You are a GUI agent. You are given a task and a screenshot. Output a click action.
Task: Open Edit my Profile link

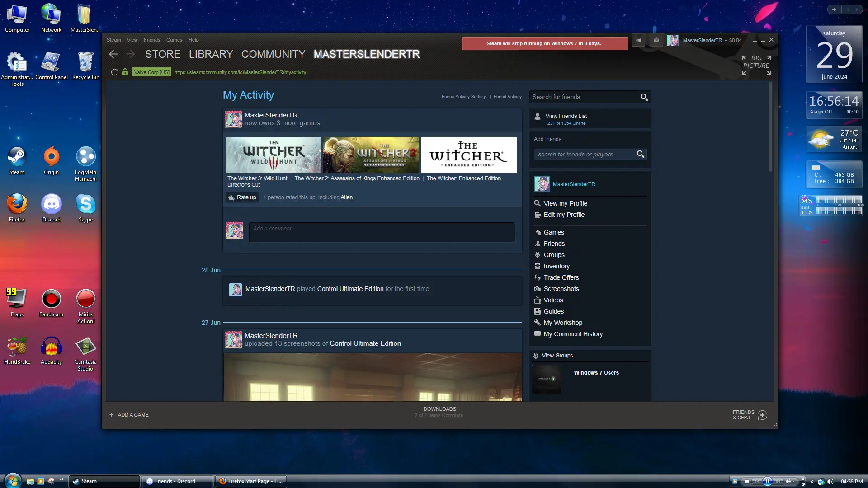click(564, 215)
